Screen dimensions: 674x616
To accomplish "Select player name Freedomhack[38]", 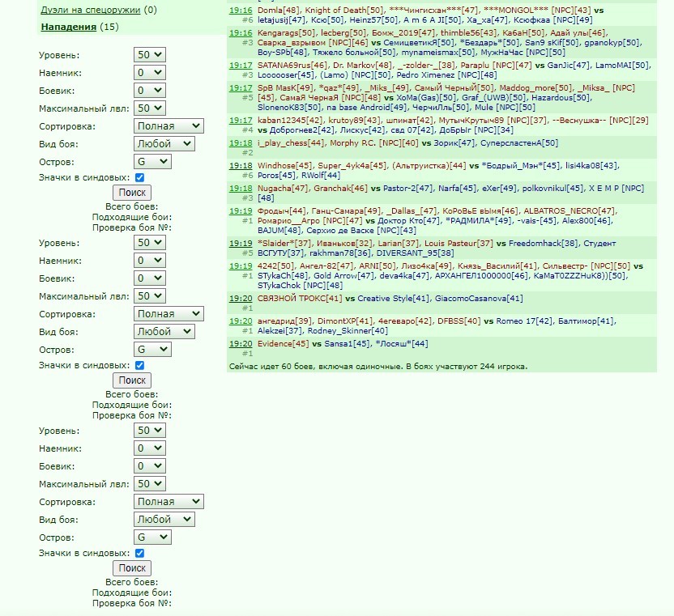I will point(544,243).
